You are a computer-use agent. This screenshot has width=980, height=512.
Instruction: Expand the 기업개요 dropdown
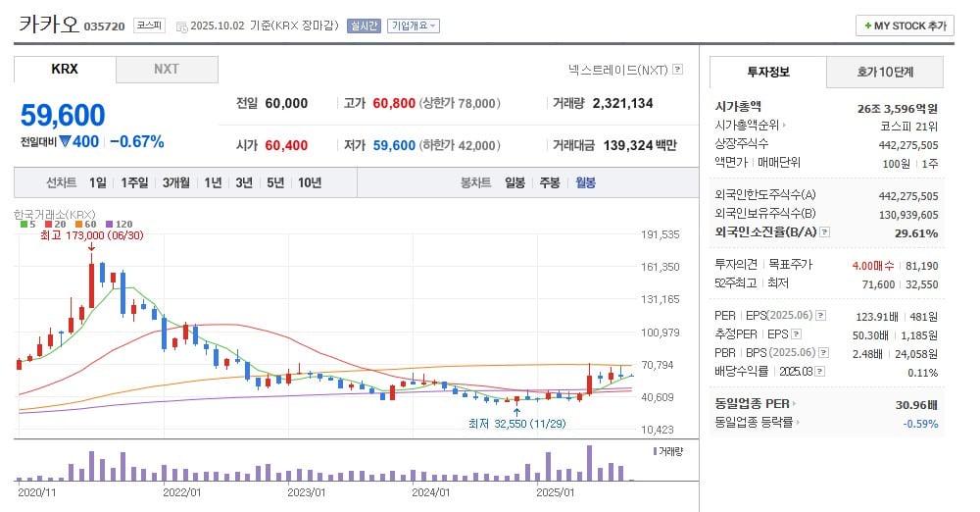pyautogui.click(x=414, y=26)
